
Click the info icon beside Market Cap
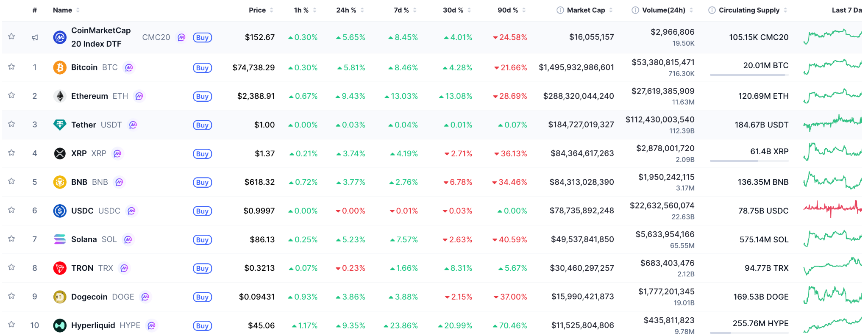(x=560, y=10)
